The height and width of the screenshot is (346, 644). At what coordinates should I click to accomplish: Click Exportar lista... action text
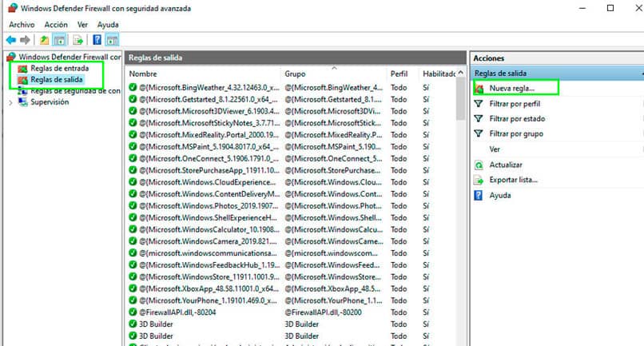(514, 180)
